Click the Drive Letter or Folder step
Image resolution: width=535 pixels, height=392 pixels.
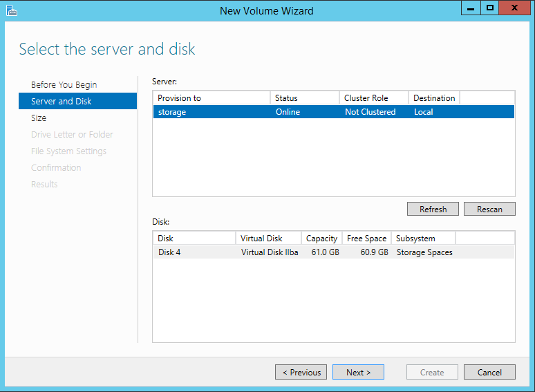click(72, 134)
